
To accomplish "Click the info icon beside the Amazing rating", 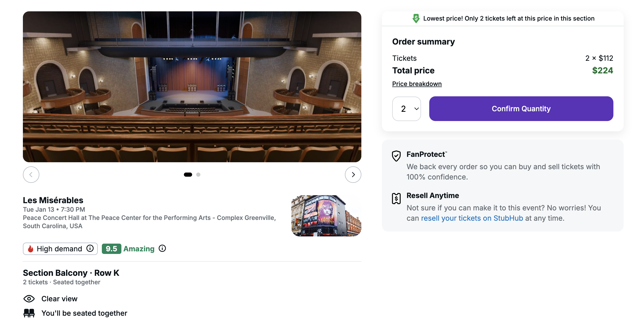I will [162, 248].
